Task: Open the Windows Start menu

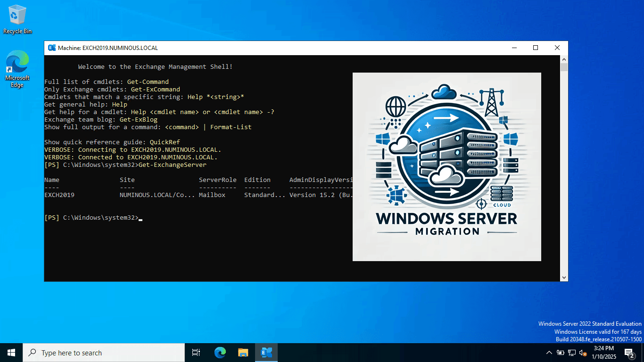Action: pyautogui.click(x=11, y=353)
